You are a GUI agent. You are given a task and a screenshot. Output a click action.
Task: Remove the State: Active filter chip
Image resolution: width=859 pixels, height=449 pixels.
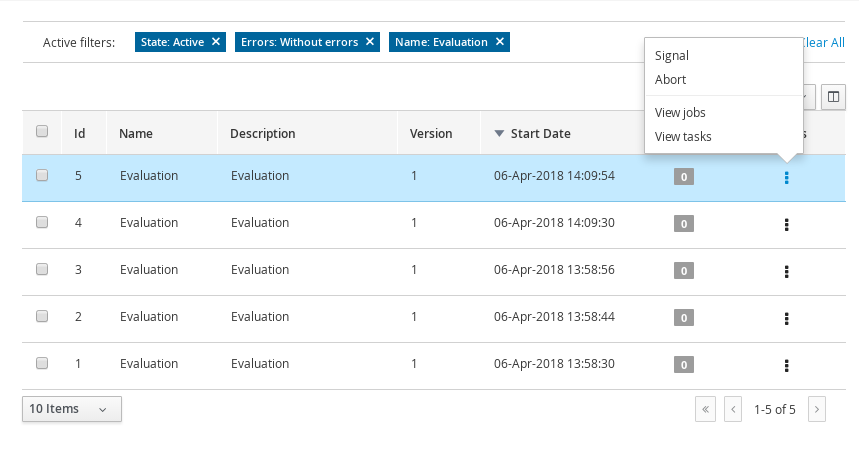(216, 42)
